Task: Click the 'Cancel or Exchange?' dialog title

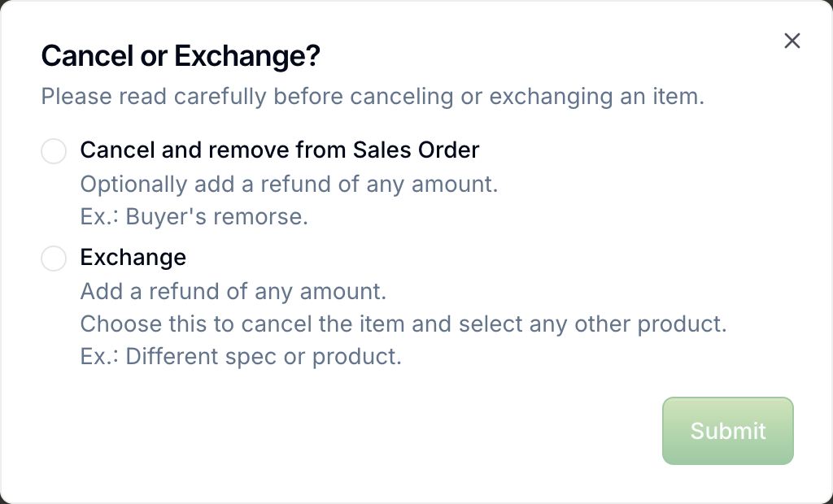Action: [x=181, y=55]
